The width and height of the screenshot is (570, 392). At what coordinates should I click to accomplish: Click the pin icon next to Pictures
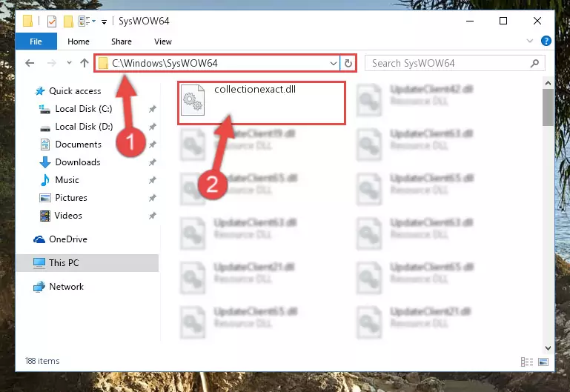[x=152, y=198]
